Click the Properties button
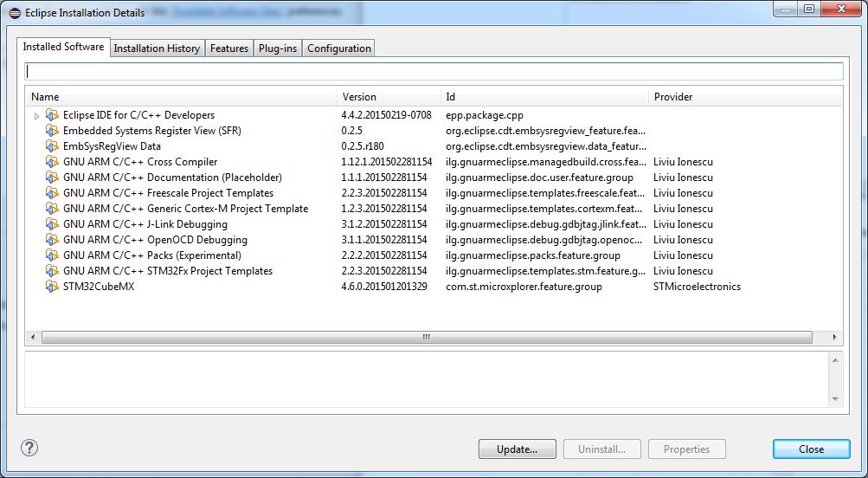This screenshot has height=478, width=868. 686,449
